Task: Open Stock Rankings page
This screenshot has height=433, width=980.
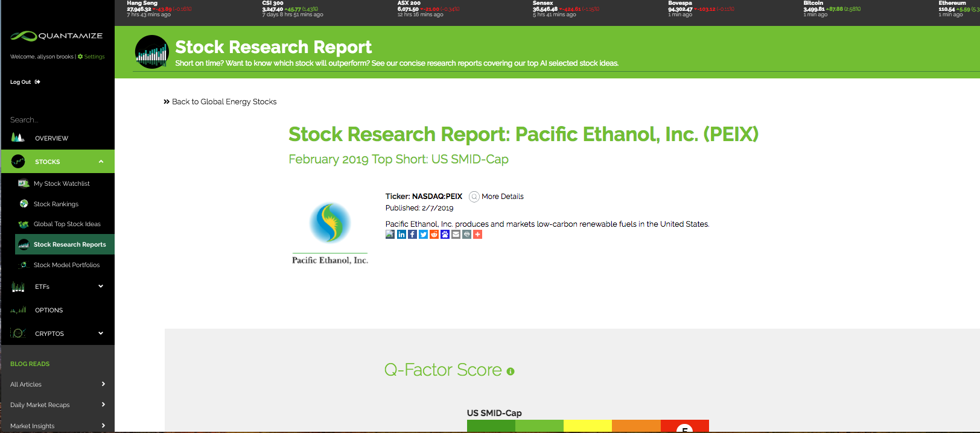Action: coord(56,204)
